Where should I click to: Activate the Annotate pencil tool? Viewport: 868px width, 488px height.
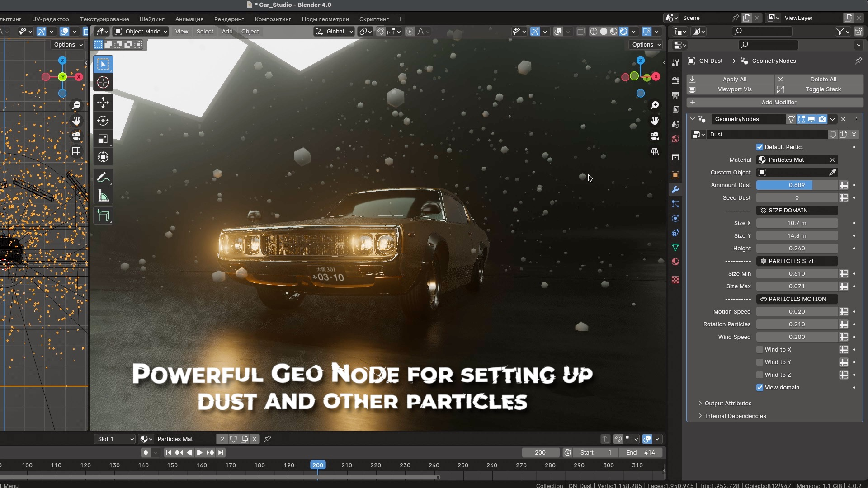103,178
